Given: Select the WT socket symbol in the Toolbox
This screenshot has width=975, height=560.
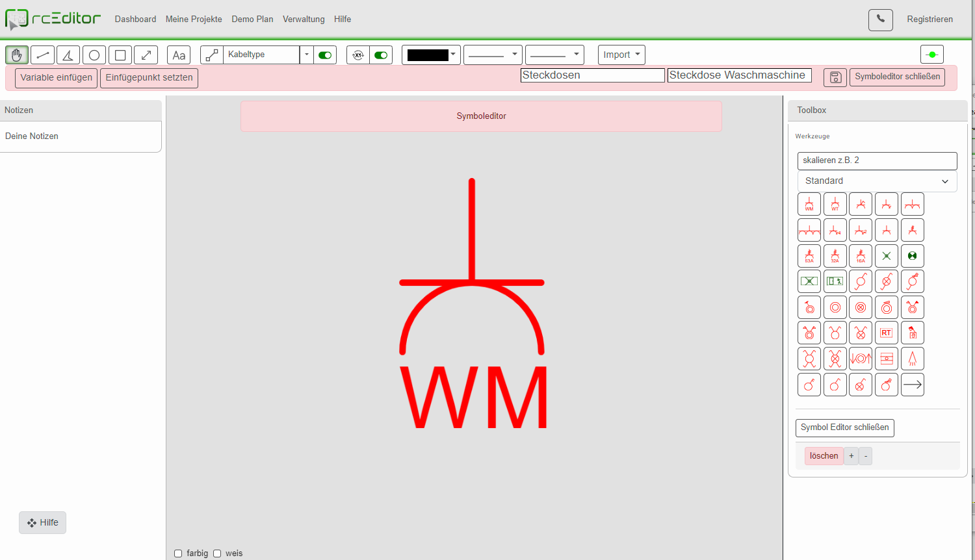Looking at the screenshot, I should point(835,203).
